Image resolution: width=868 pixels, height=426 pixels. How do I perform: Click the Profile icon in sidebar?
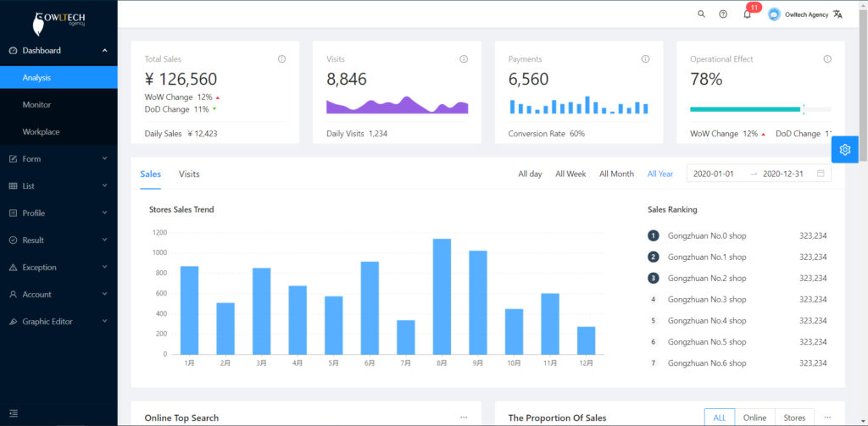(14, 213)
